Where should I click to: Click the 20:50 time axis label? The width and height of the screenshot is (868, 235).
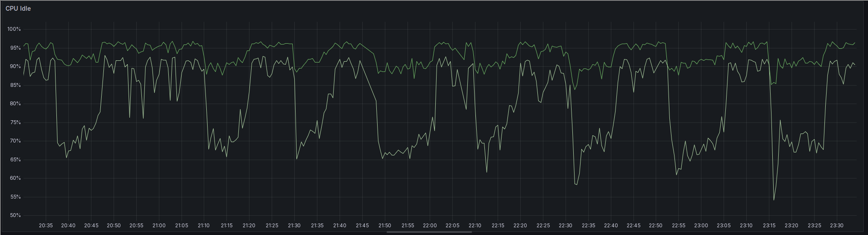click(114, 226)
